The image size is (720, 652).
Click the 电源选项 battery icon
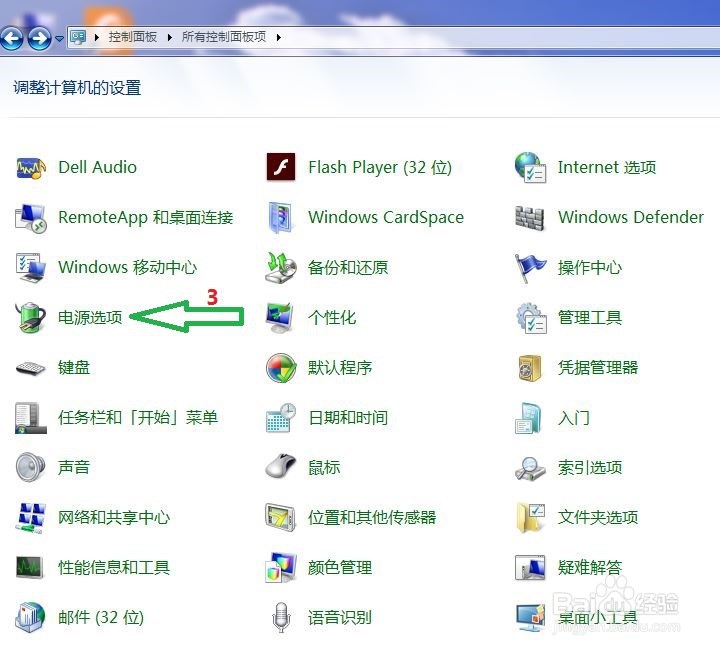click(x=30, y=317)
